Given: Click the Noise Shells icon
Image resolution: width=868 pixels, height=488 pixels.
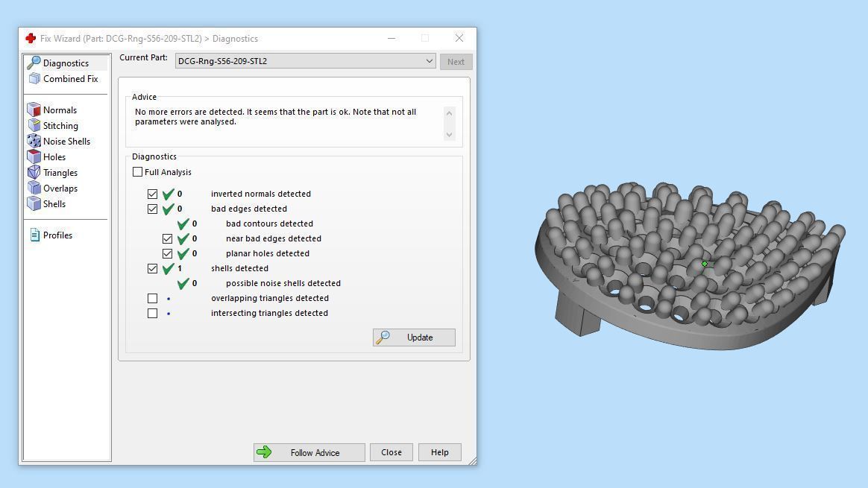Looking at the screenshot, I should (x=34, y=141).
